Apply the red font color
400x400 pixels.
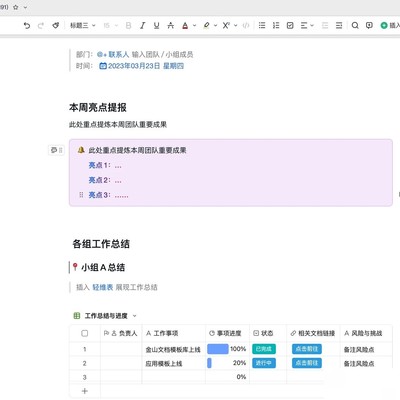185,25
